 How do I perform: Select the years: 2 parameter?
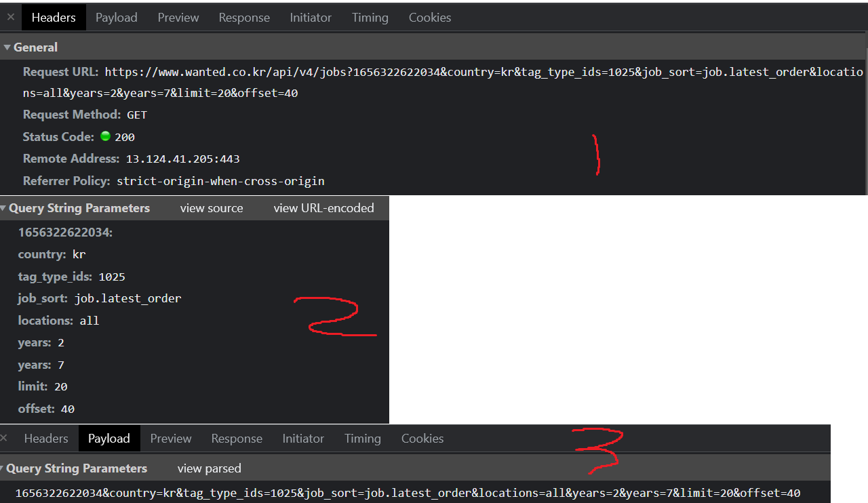[41, 342]
